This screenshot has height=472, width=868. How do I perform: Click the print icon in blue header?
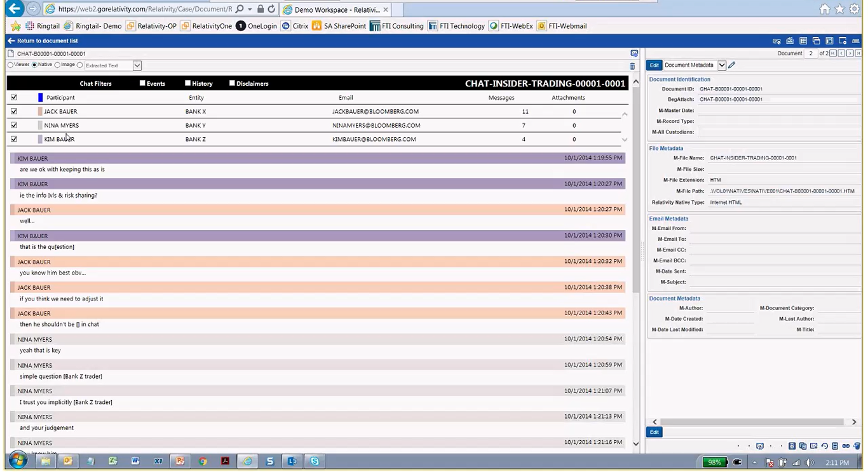pos(790,41)
